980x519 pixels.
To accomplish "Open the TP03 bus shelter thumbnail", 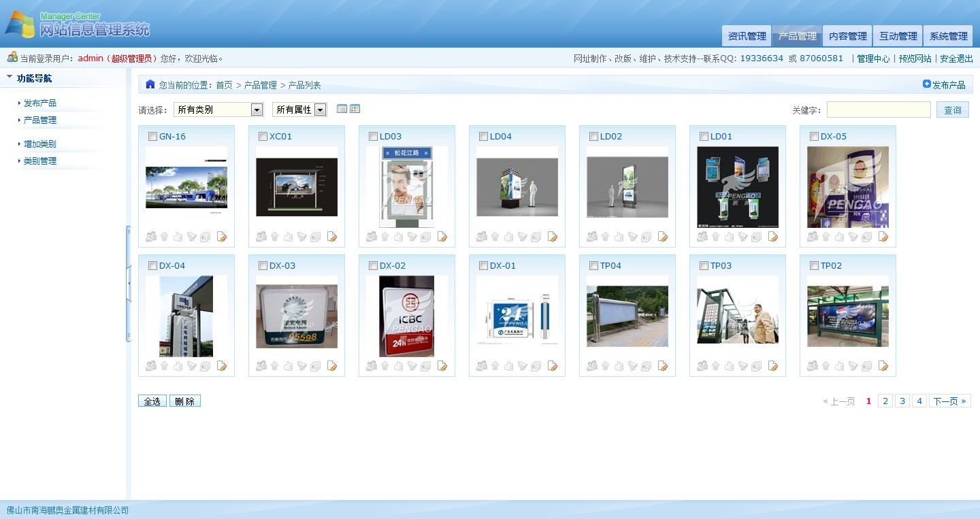I will [738, 316].
